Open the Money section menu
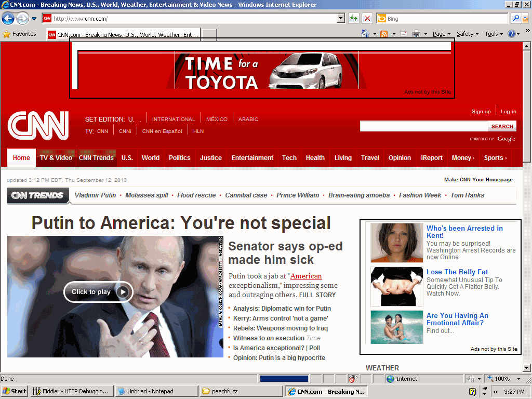The width and height of the screenshot is (532, 399). (x=463, y=158)
